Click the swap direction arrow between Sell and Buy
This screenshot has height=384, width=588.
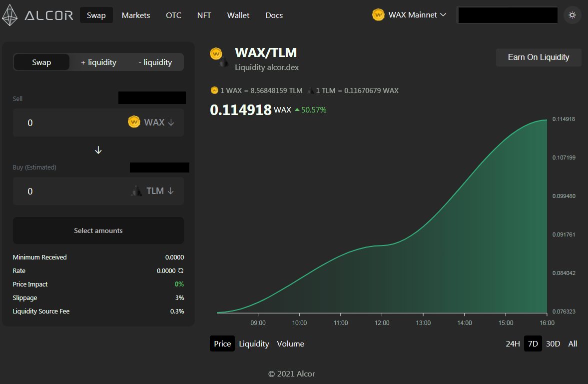click(98, 150)
